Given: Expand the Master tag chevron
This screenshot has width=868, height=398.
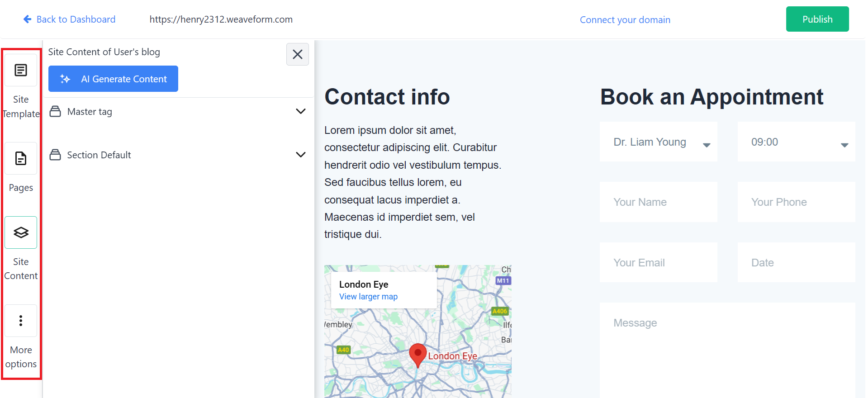Looking at the screenshot, I should (300, 111).
